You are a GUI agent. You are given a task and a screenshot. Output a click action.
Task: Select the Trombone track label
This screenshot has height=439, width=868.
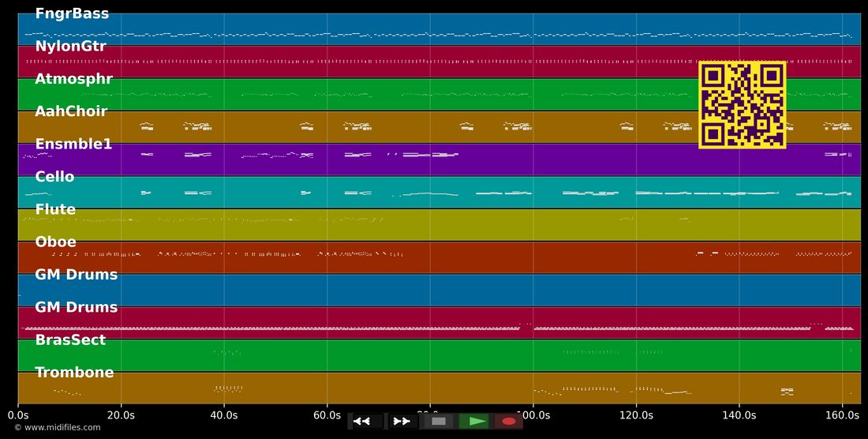click(74, 373)
